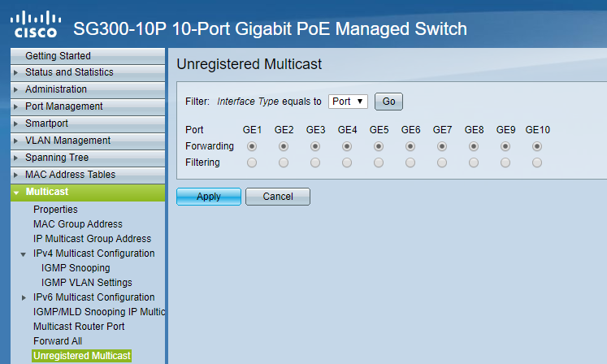The height and width of the screenshot is (364, 607).
Task: Click the Apply button
Action: coord(209,197)
